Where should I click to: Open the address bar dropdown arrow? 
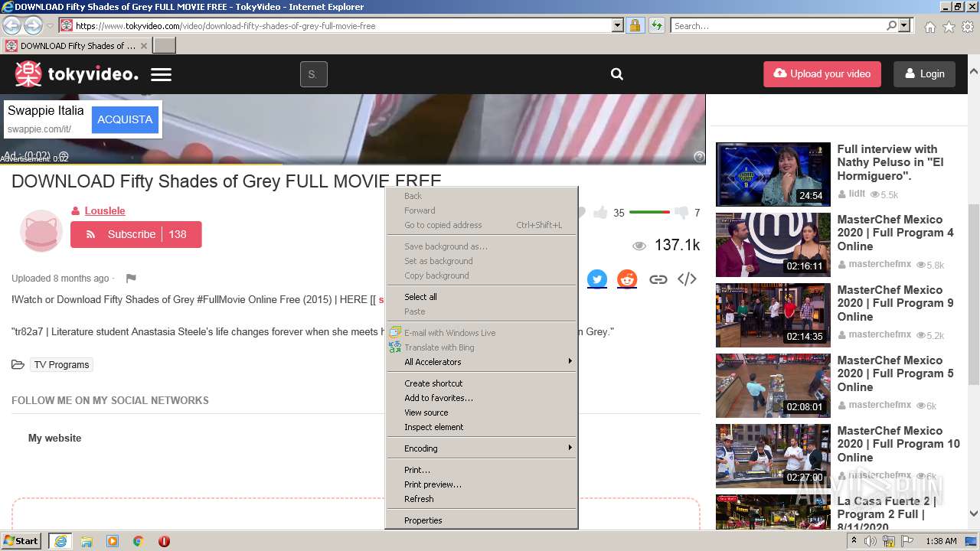click(x=618, y=26)
